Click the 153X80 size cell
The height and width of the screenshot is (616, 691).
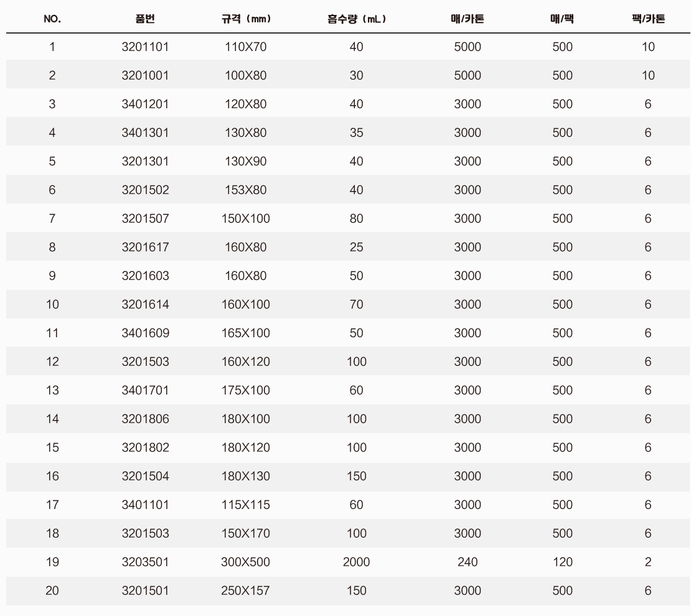246,190
